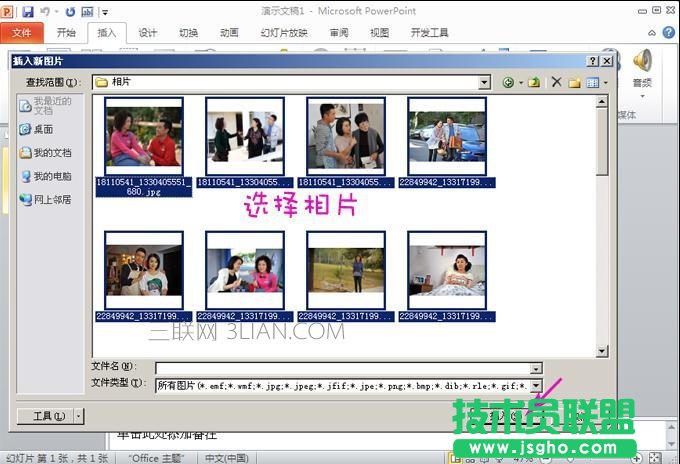Screen dimensions: 680x464
Task: Open the 视图 ribbon tab
Action: (x=379, y=33)
